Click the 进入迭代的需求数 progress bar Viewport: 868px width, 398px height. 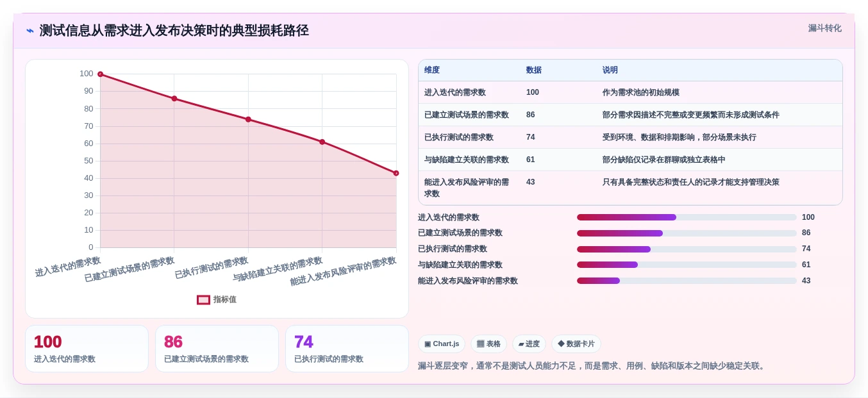(x=687, y=217)
